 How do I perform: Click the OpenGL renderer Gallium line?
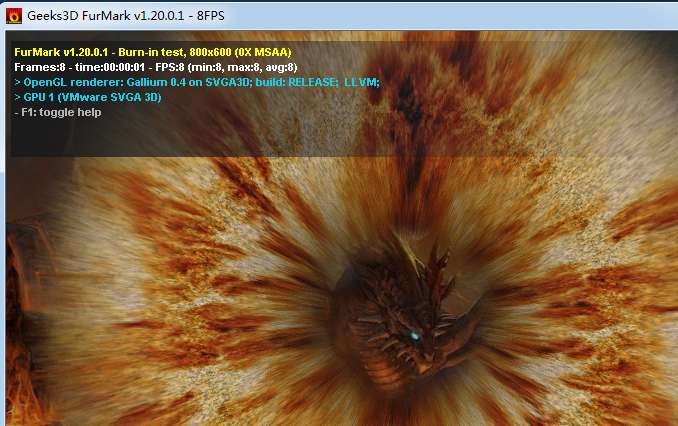point(197,82)
